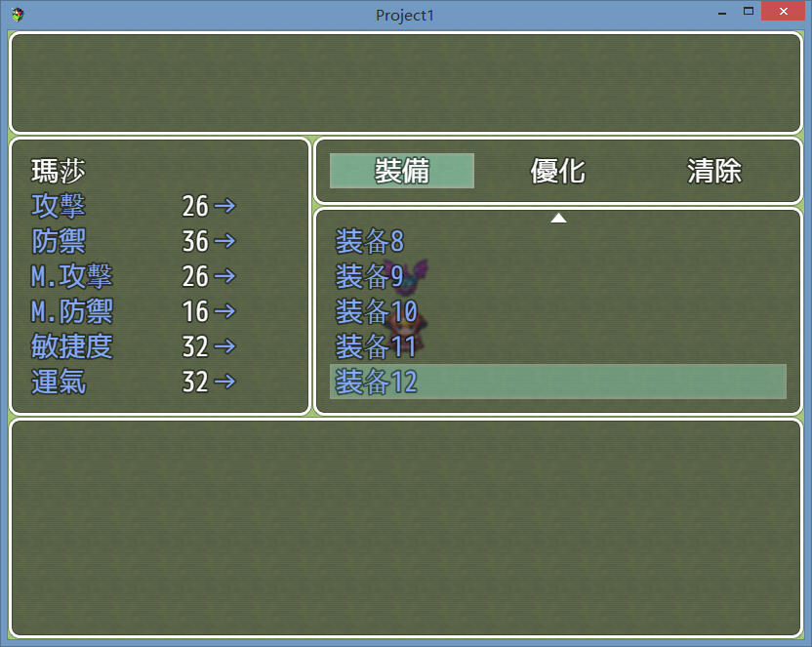
Task: Select the 裝備 command tab
Action: point(402,171)
